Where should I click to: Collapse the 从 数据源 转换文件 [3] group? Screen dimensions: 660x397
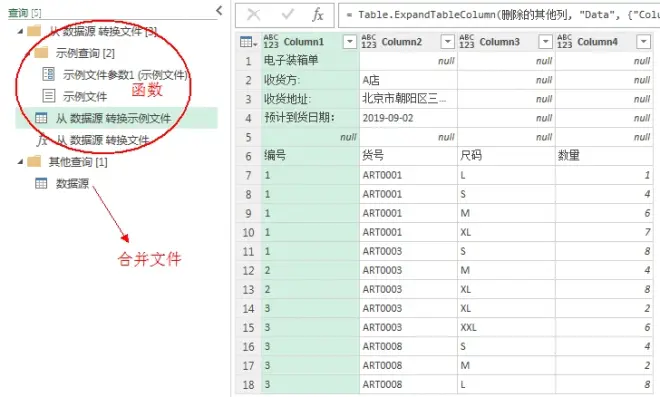point(20,31)
